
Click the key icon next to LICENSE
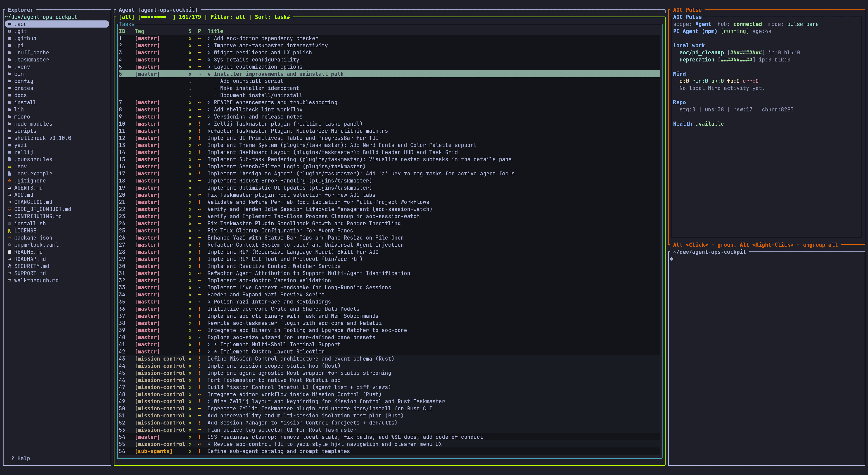[9, 230]
